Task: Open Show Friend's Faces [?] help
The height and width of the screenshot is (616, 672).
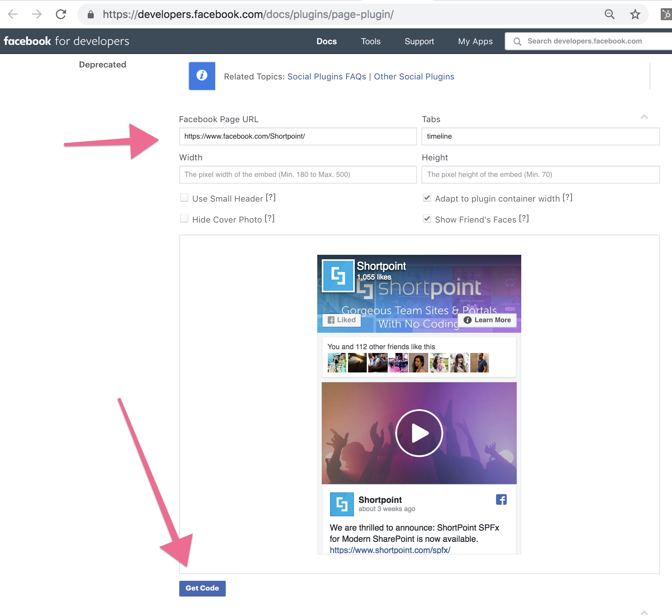Action: 524,218
